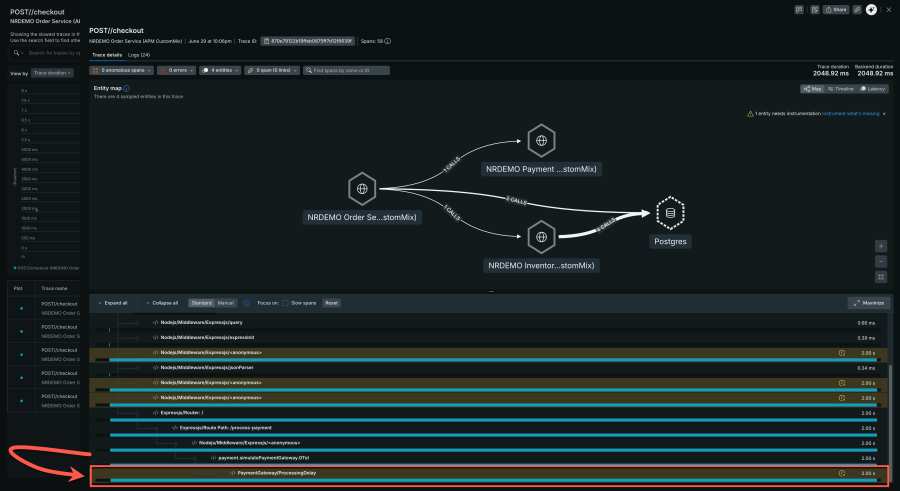Screen dimensions: 900x491
Task: Choose the Standard span view mode
Action: coord(201,303)
